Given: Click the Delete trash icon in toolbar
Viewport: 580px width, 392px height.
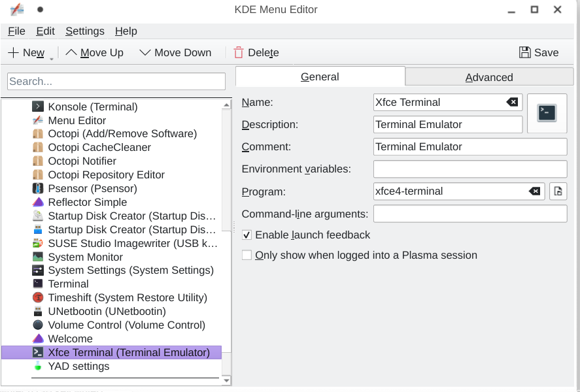Looking at the screenshot, I should click(x=239, y=53).
